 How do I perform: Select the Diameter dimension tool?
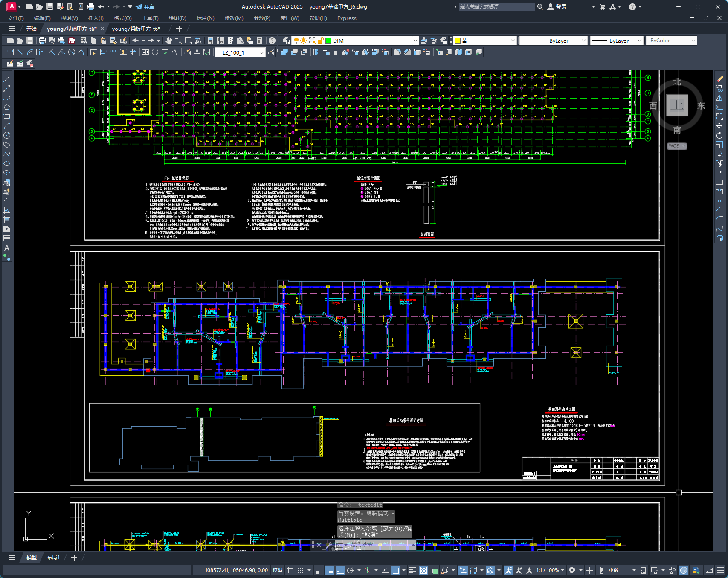point(72,52)
